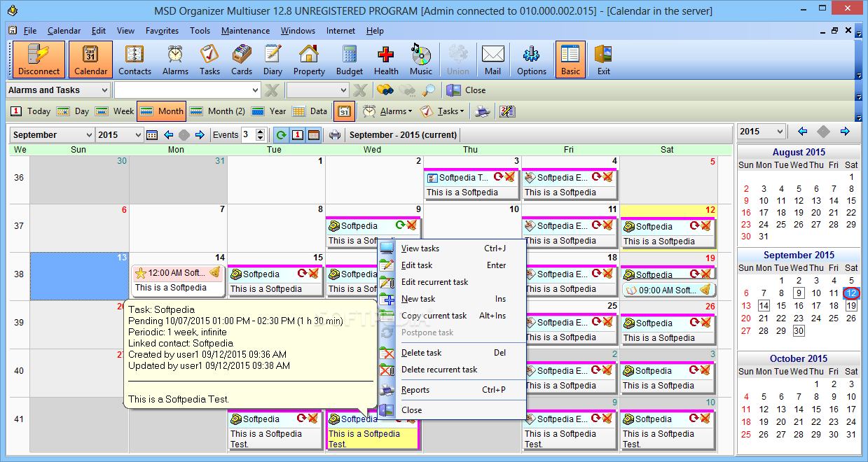The width and height of the screenshot is (868, 462).
Task: Click the notes icon at view toolbar end
Action: pyautogui.click(x=507, y=111)
